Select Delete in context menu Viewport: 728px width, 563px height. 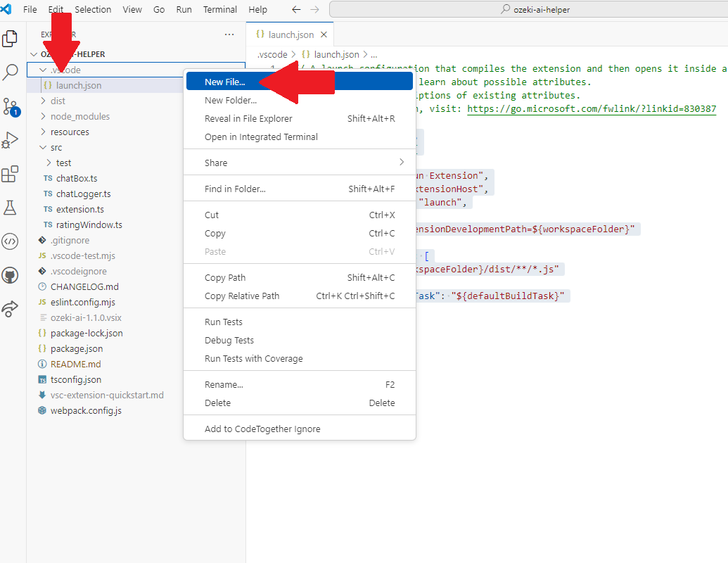click(x=300, y=403)
